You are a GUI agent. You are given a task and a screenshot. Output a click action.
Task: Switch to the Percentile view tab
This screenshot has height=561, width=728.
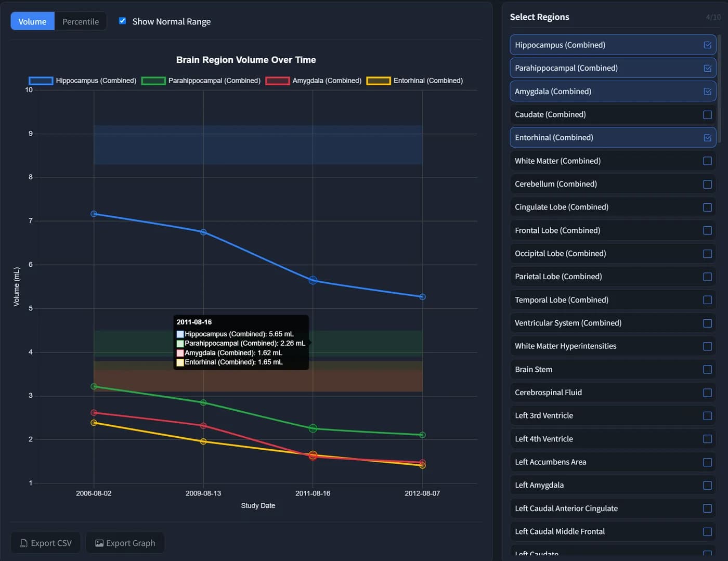click(x=81, y=21)
